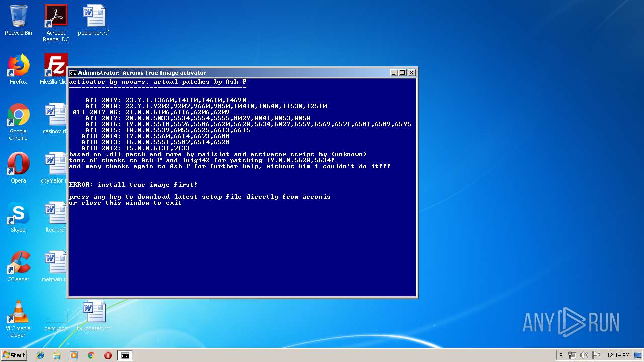Launch Firefox from the desktop

point(18,69)
